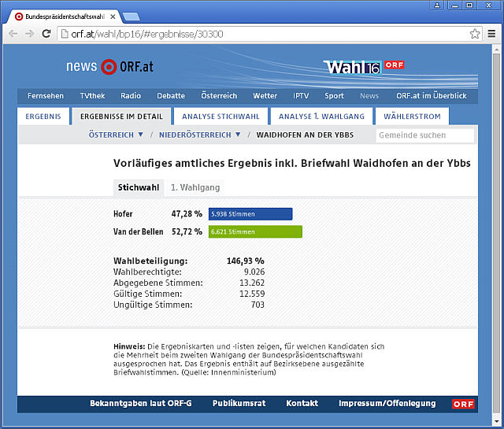This screenshot has width=504, height=429.
Task: Click the news ORF.at logo
Action: 109,67
